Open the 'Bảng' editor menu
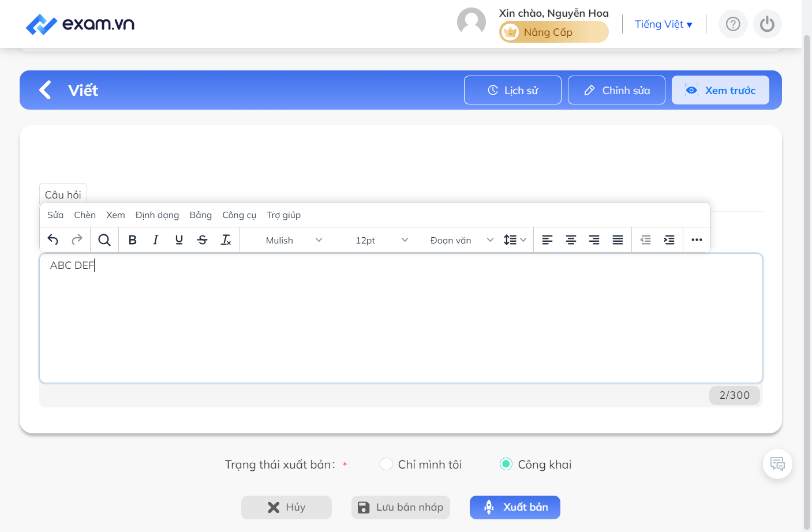 pyautogui.click(x=201, y=215)
